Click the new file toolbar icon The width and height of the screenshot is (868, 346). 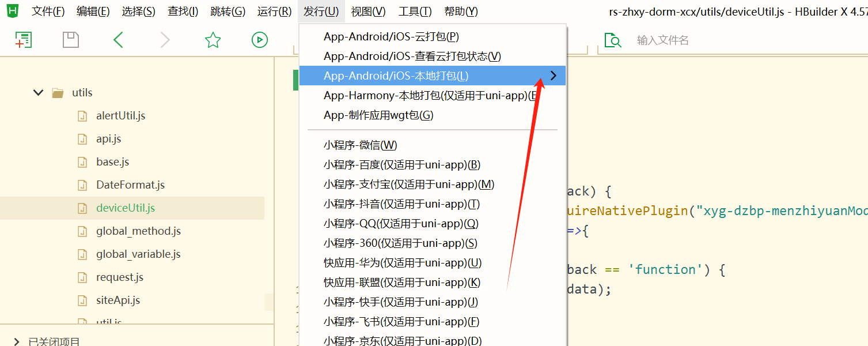[x=24, y=40]
